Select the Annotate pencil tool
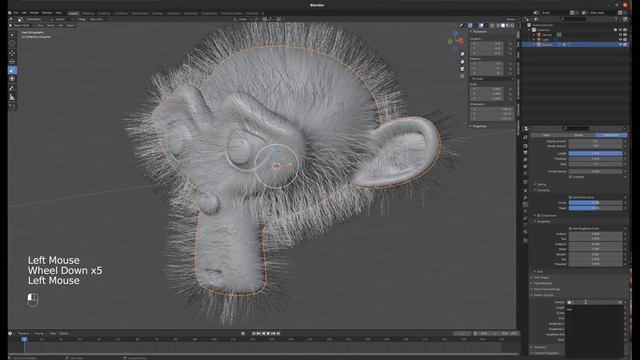The height and width of the screenshot is (360, 640). (12, 88)
